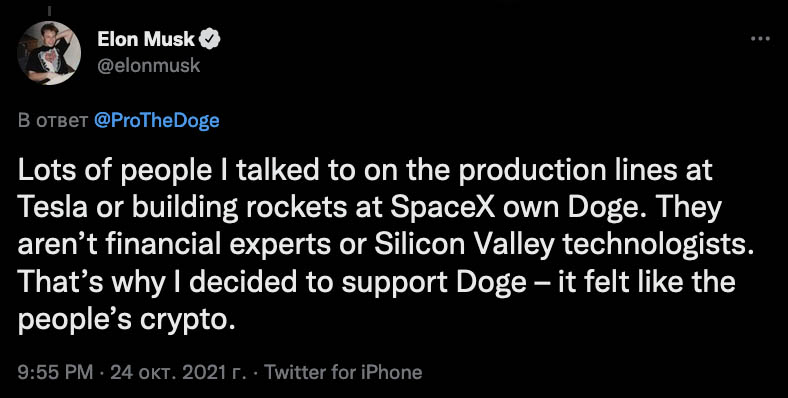
Task: Click the "В ответ" reply label
Action: pos(53,121)
